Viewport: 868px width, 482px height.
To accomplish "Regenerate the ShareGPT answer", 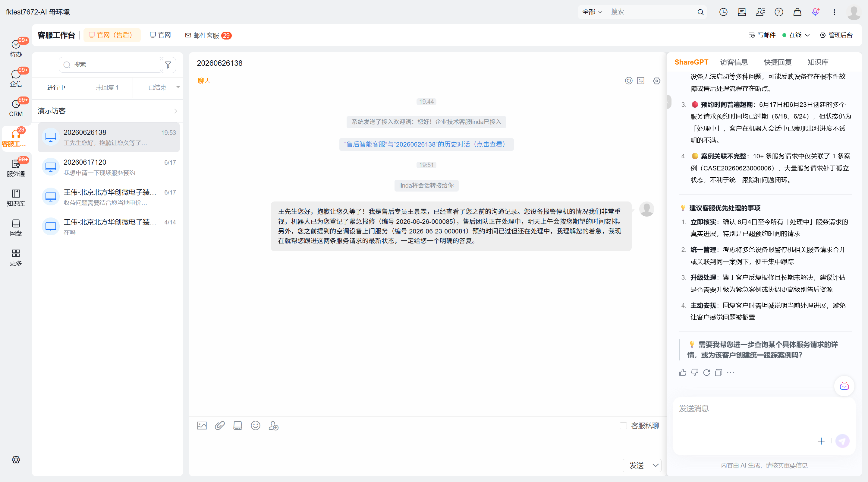I will [x=706, y=373].
